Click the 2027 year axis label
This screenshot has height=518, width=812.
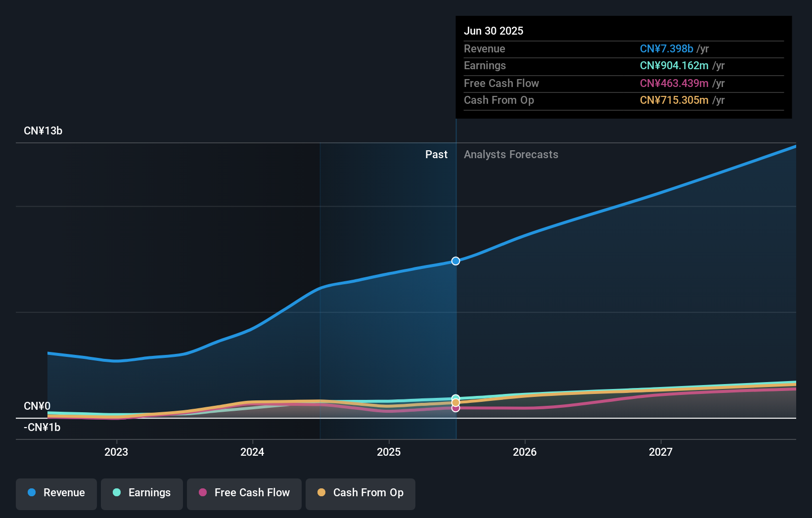pos(661,451)
